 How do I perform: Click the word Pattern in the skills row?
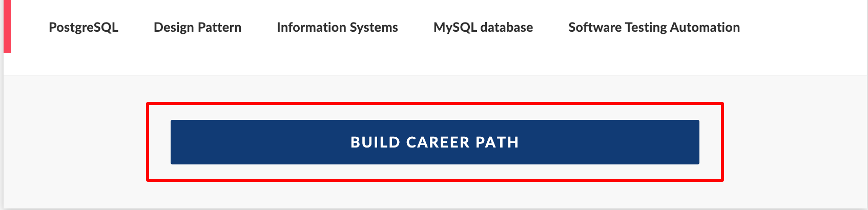(x=220, y=27)
